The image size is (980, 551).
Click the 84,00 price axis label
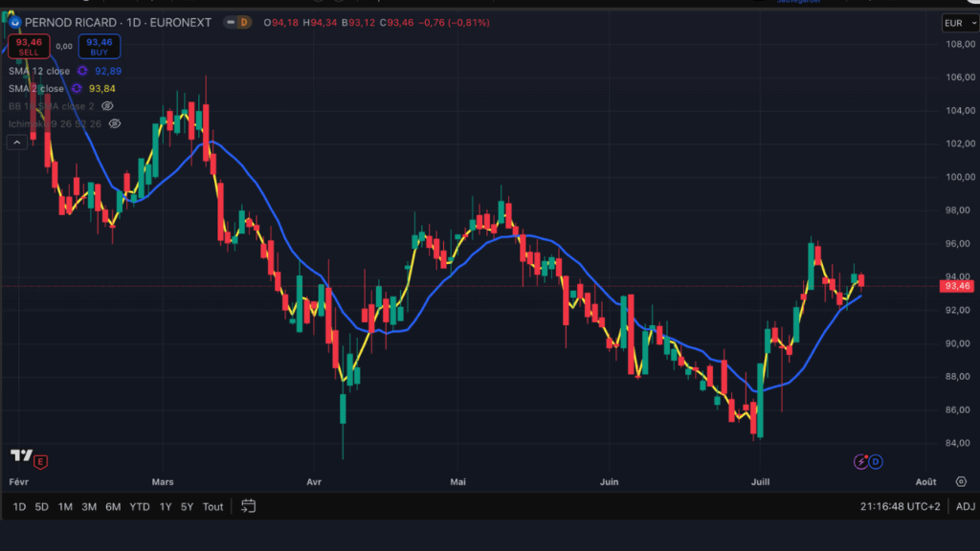pyautogui.click(x=958, y=444)
